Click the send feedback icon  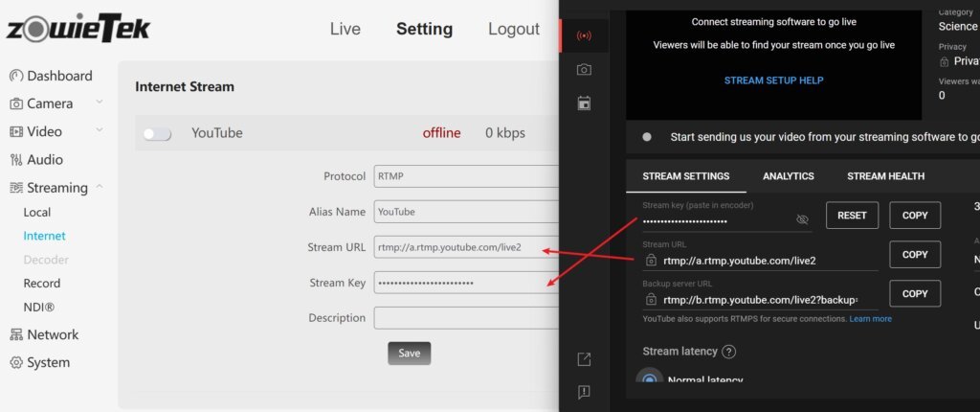point(583,392)
